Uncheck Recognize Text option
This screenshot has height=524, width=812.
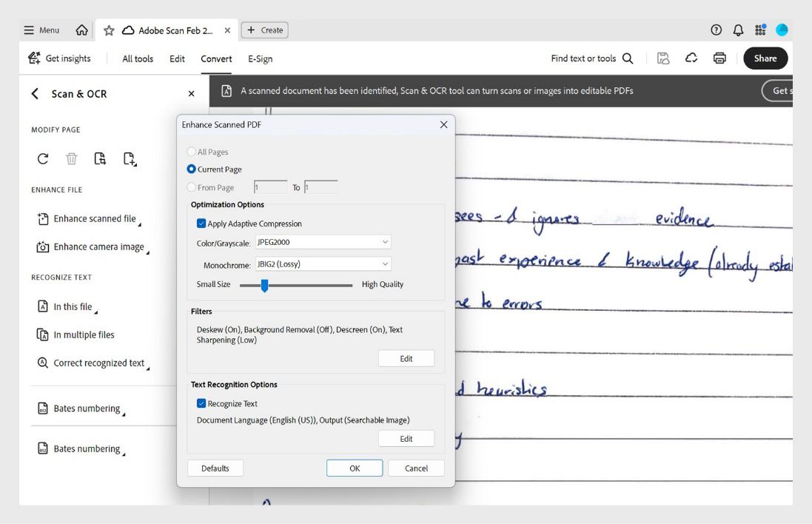coord(200,403)
